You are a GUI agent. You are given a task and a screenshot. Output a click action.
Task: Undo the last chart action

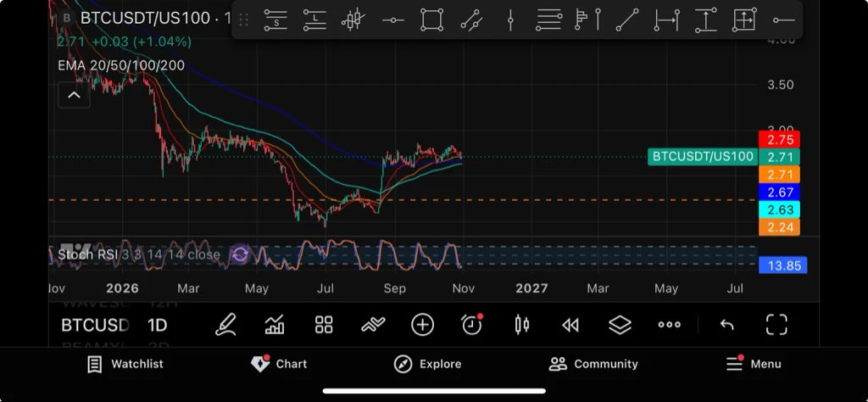[x=726, y=325]
